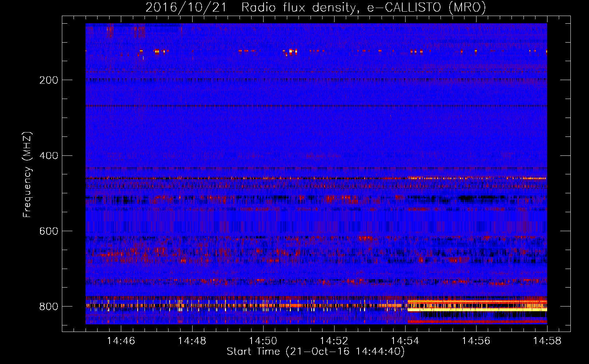The width and height of the screenshot is (589, 364).
Task: Click the 14:46 time tick label
Action: [121, 341]
